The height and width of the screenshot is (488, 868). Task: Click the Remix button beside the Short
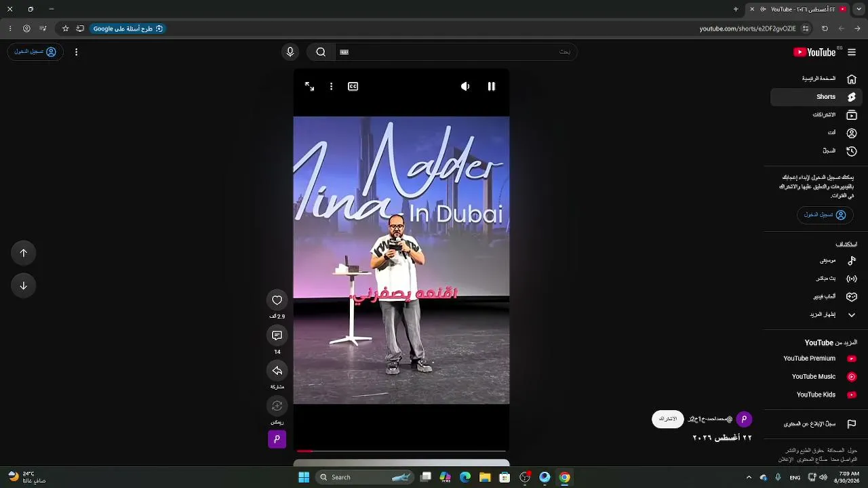click(277, 406)
